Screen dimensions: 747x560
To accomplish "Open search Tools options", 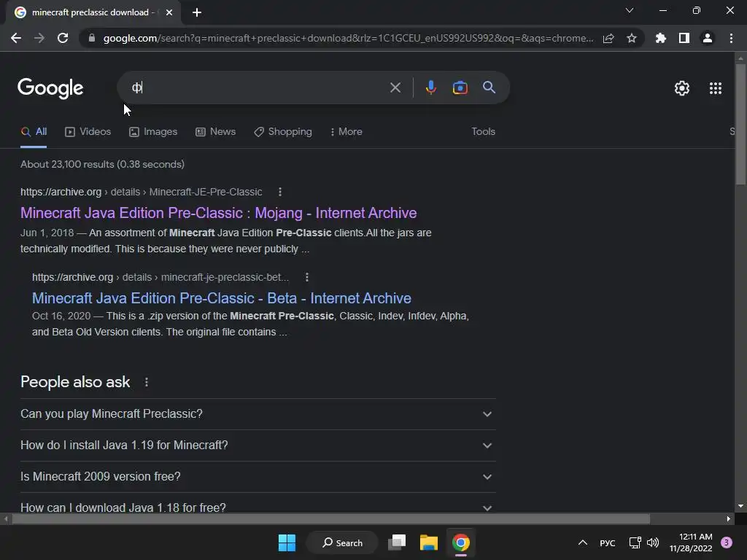I will (483, 132).
